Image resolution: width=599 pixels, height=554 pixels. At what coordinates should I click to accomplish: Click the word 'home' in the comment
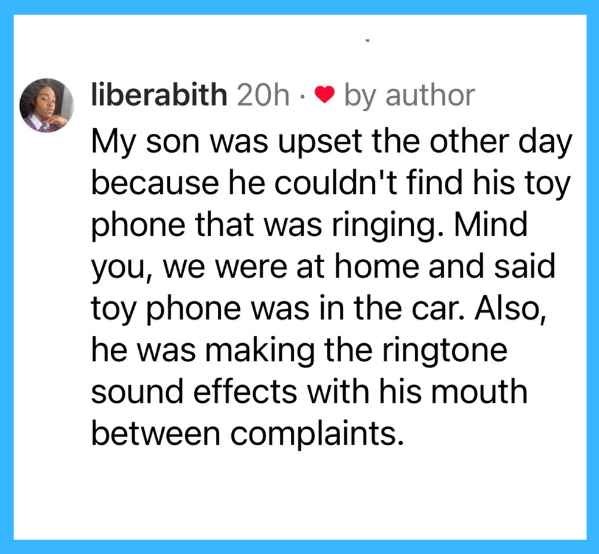point(377,266)
